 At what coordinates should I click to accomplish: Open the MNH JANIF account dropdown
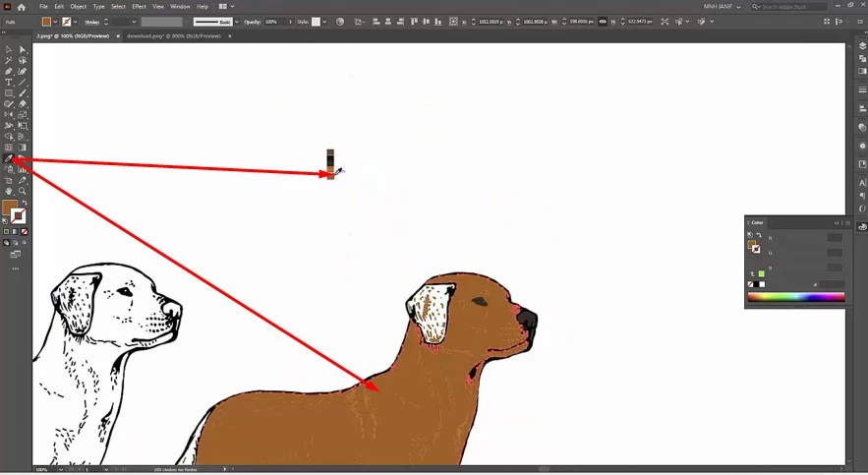[x=722, y=7]
